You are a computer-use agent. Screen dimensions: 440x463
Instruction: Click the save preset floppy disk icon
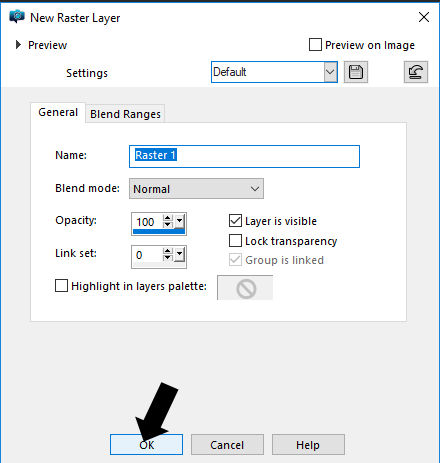tap(356, 72)
